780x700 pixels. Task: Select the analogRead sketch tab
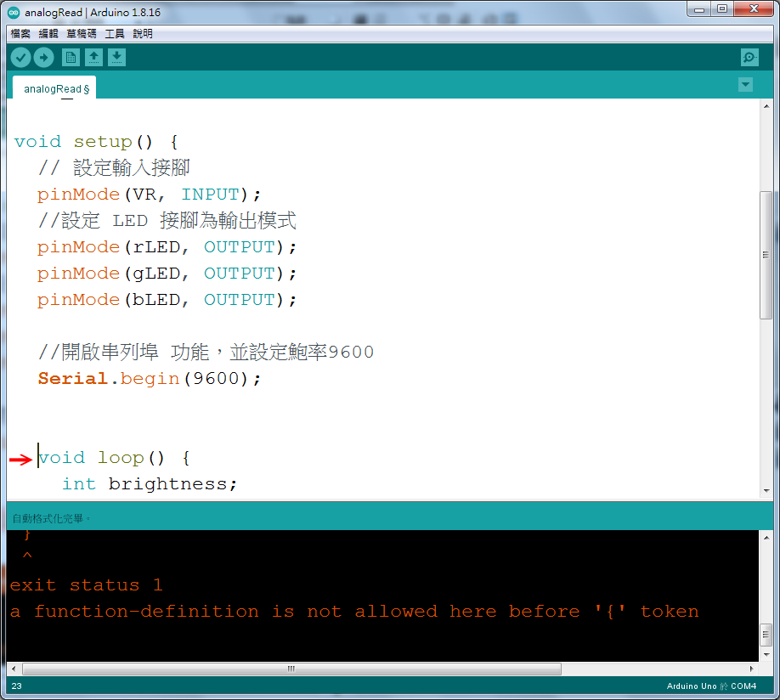pos(54,88)
